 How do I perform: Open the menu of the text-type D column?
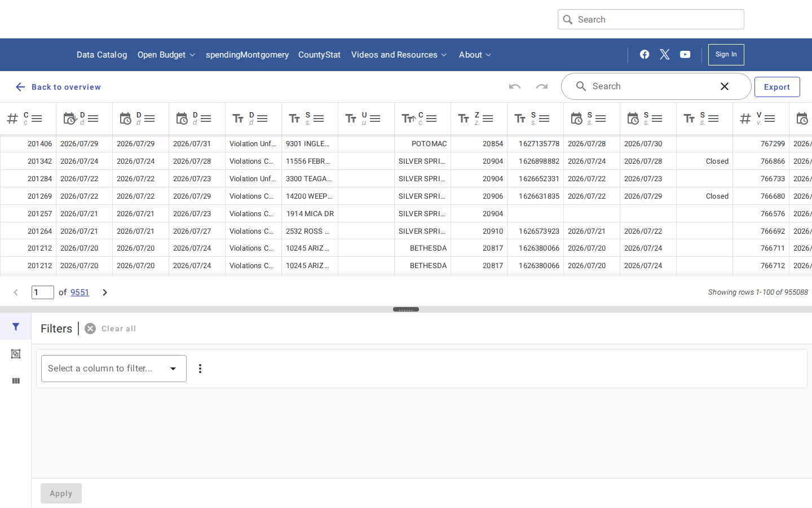click(262, 119)
